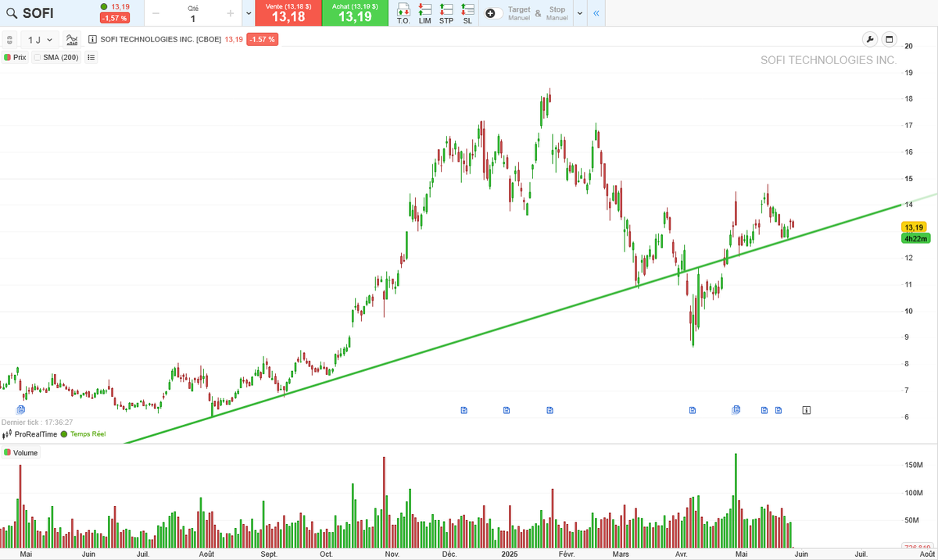Click the Achat 13,19 buy button
Screen dimensions: 938x560
coord(355,13)
